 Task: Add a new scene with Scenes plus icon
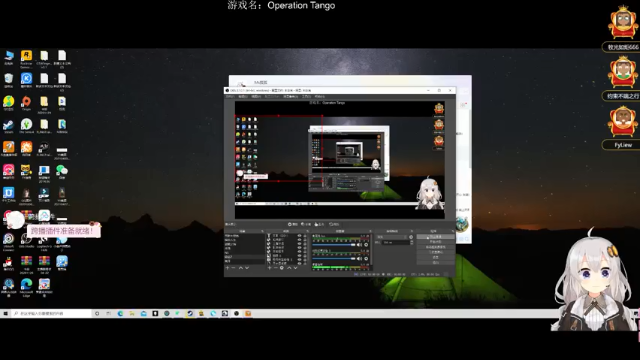(227, 268)
